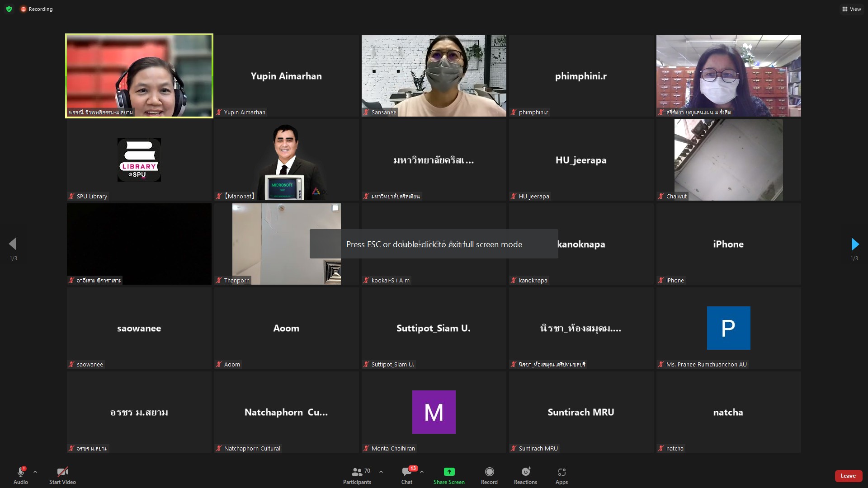Image resolution: width=868 pixels, height=488 pixels.
Task: Turn on camera with Start Video
Action: [x=62, y=472]
